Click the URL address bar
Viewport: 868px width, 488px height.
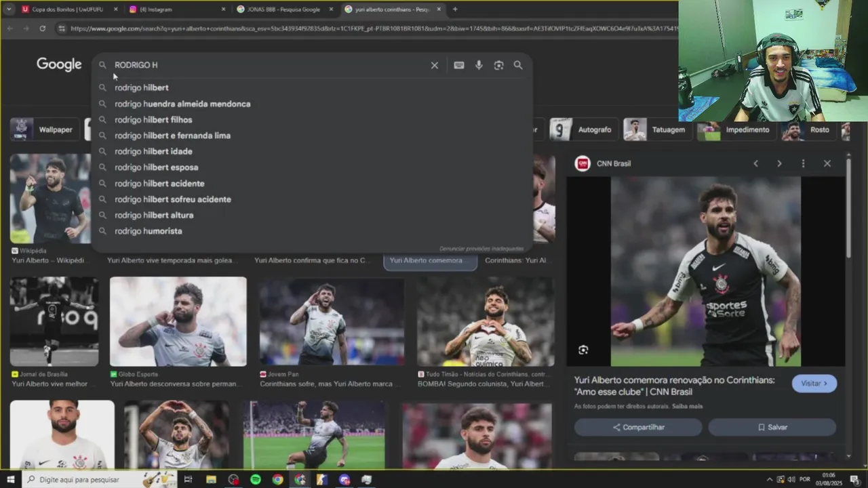coord(373,28)
